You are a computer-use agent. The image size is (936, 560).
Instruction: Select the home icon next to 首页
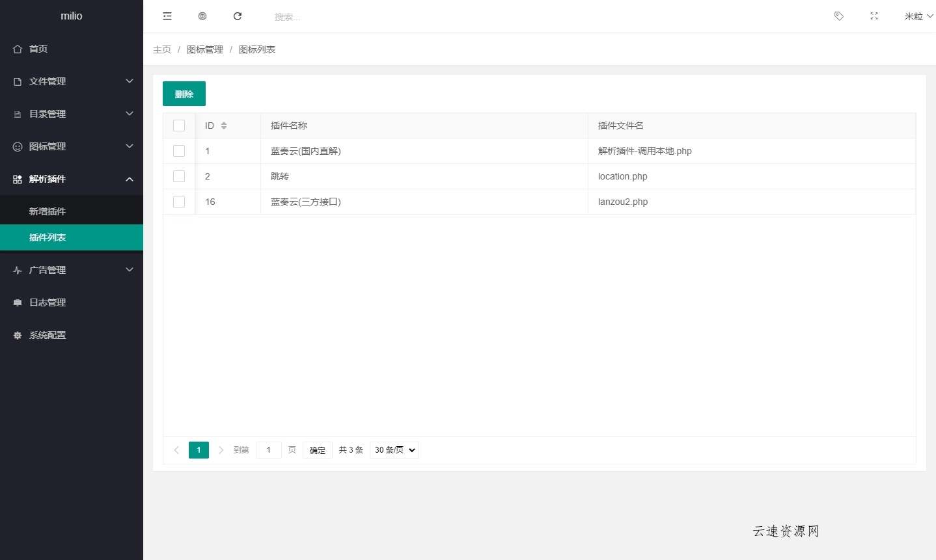click(17, 49)
